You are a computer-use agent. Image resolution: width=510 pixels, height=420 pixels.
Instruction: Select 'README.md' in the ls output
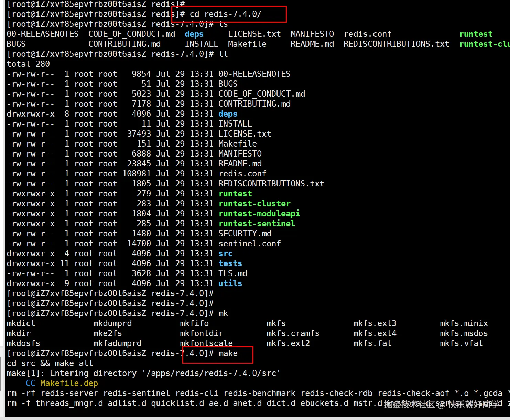(312, 44)
